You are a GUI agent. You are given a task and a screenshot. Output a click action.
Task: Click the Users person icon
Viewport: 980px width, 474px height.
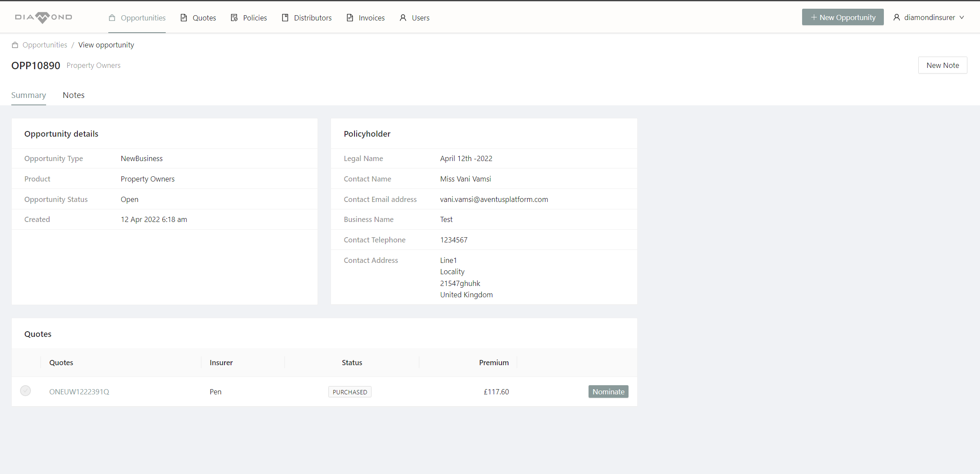[x=403, y=18]
